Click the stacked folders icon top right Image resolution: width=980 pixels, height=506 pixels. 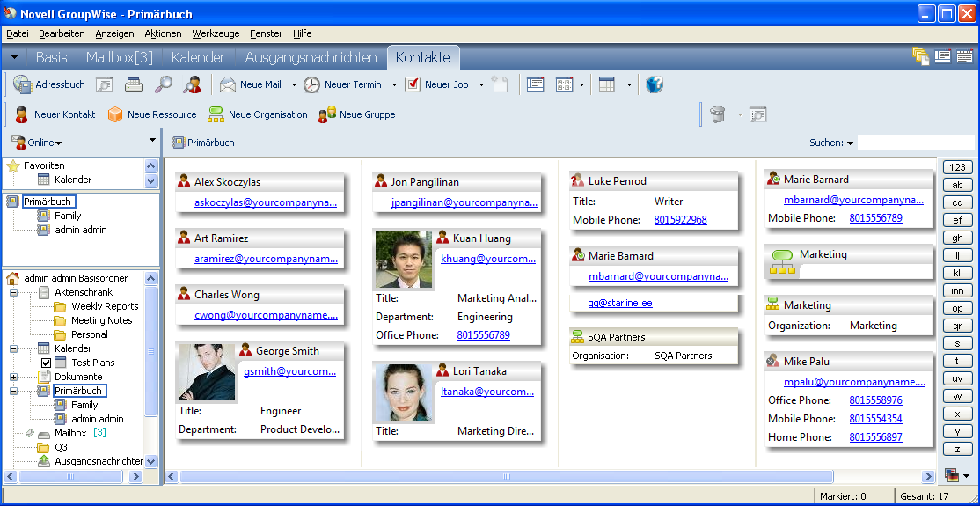(921, 56)
